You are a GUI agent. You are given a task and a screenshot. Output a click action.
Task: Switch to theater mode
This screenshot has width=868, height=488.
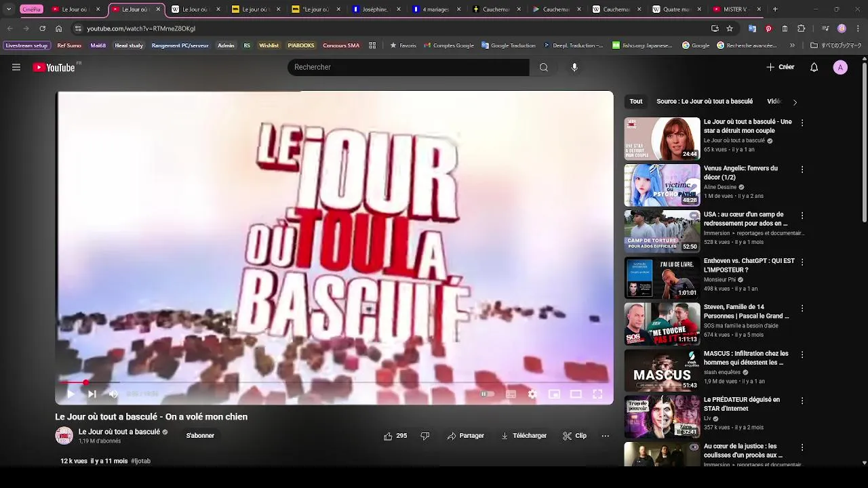point(576,394)
